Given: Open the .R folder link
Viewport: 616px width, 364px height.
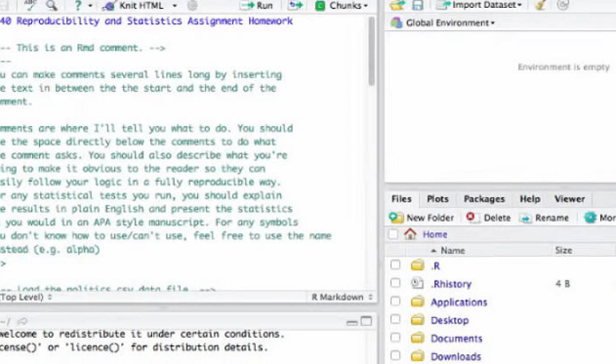Looking at the screenshot, I should [x=435, y=265].
